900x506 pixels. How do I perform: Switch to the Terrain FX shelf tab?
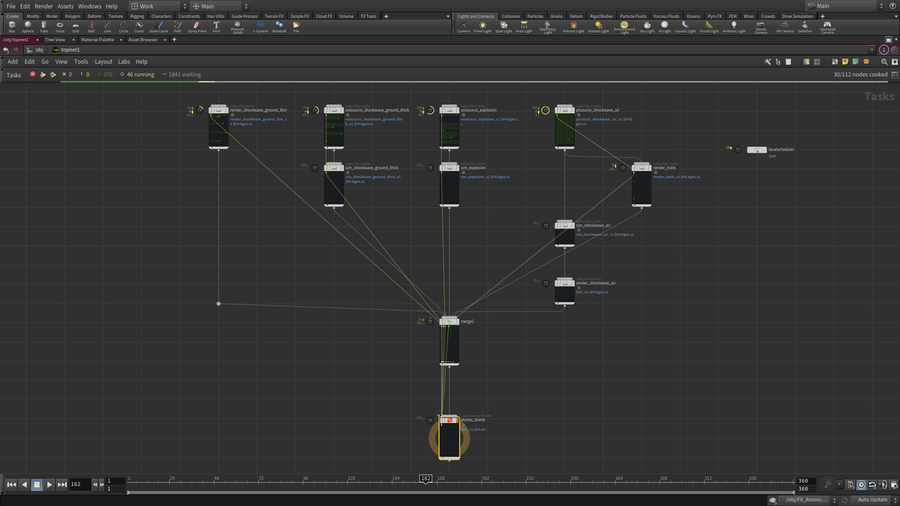coord(274,16)
